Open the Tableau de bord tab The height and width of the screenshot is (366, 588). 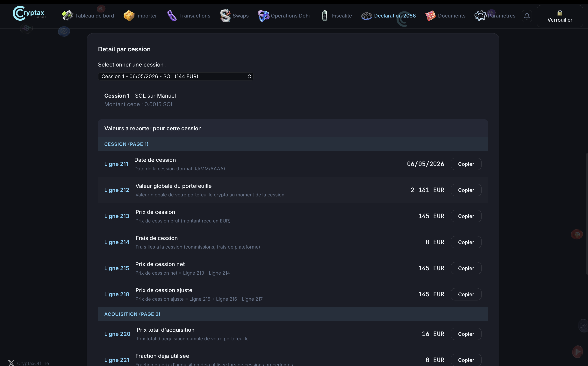point(88,16)
